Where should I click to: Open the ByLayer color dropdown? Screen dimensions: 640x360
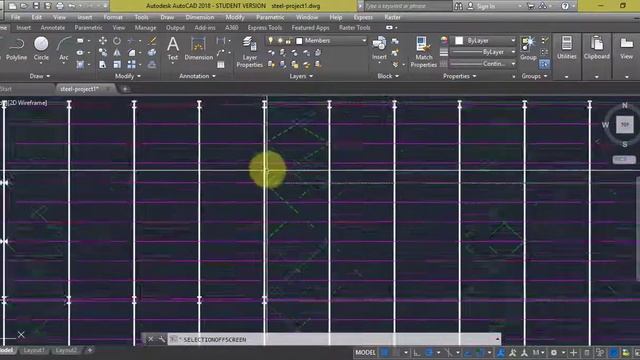point(513,40)
